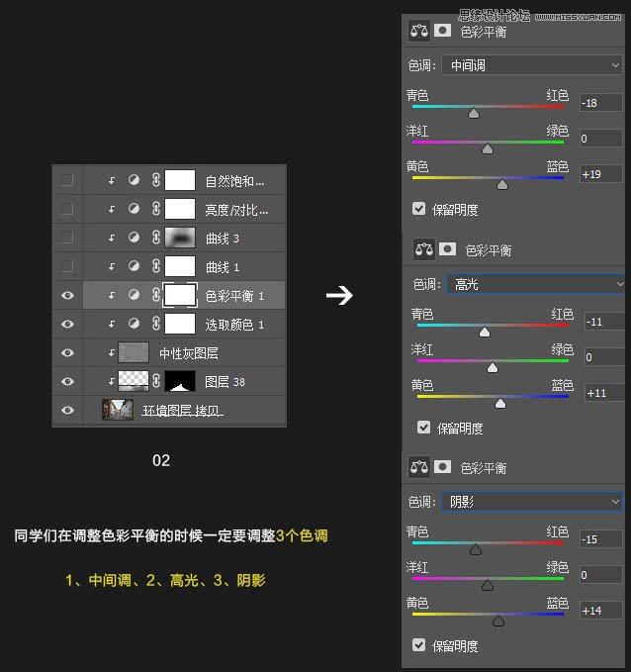The width and height of the screenshot is (631, 672).
Task: Select the 选取颜色 1 layer name
Action: 234,325
